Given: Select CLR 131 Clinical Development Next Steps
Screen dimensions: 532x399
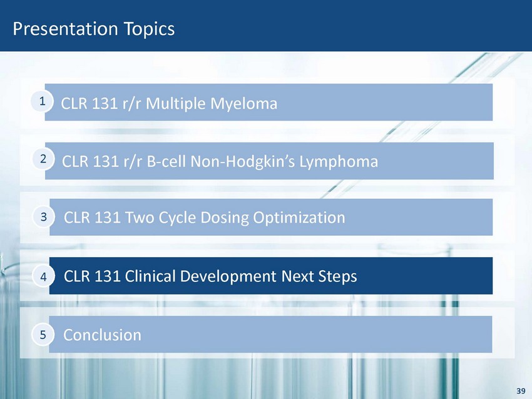Looking at the screenshot, I should coord(210,276).
